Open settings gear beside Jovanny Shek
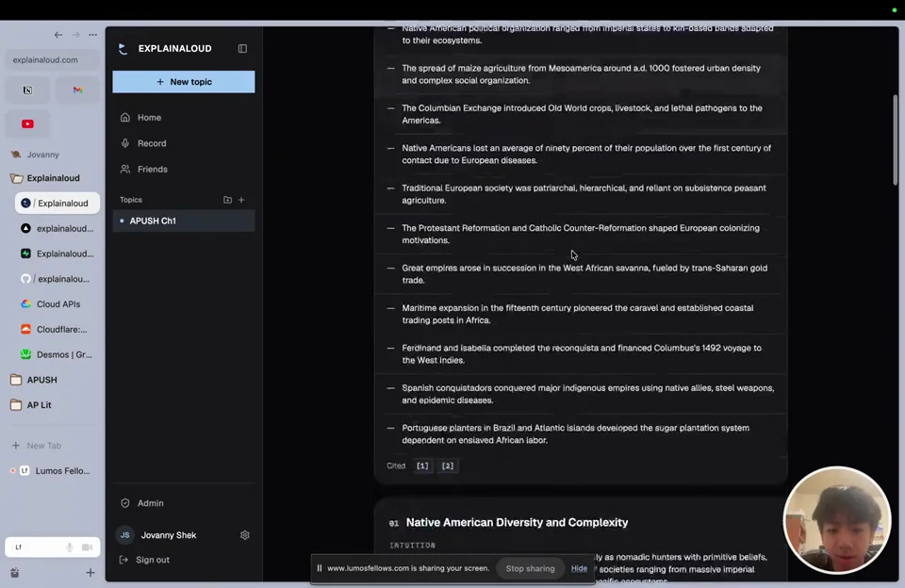Screen dimensions: 905x588 coord(245,535)
